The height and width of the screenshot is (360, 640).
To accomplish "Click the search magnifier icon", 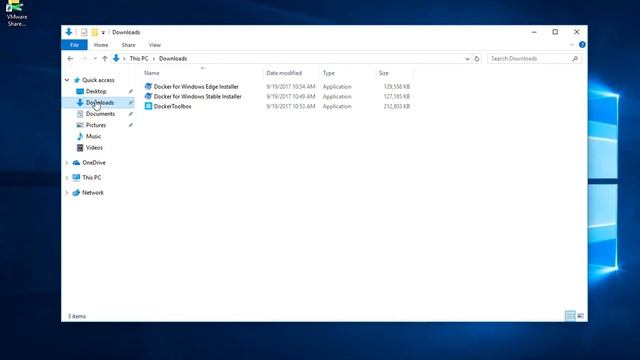I will pyautogui.click(x=575, y=59).
